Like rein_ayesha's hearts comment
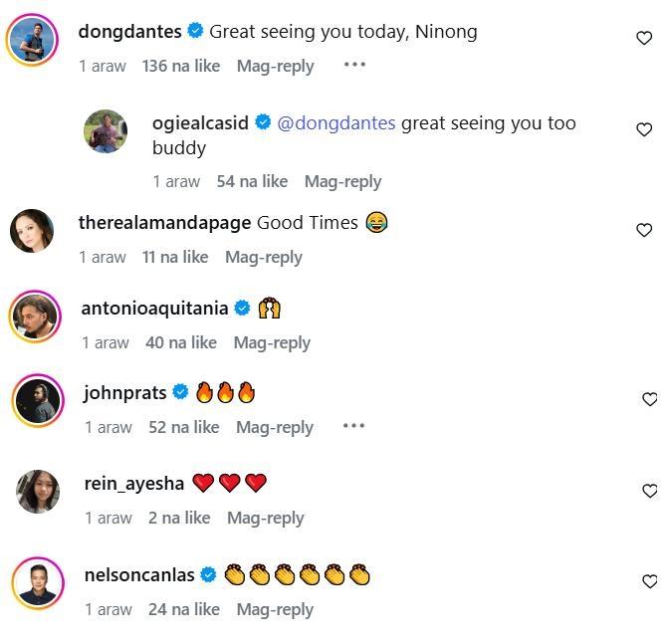The image size is (667, 644). pyautogui.click(x=649, y=491)
